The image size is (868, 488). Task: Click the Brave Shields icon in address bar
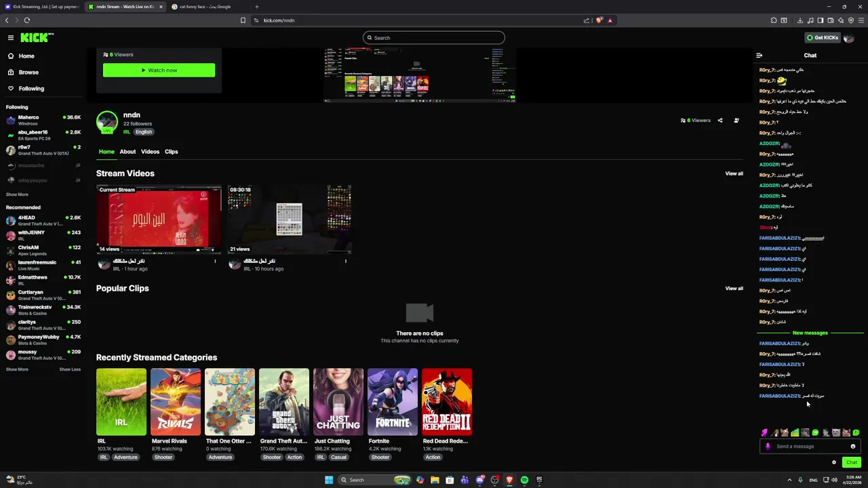(599, 20)
